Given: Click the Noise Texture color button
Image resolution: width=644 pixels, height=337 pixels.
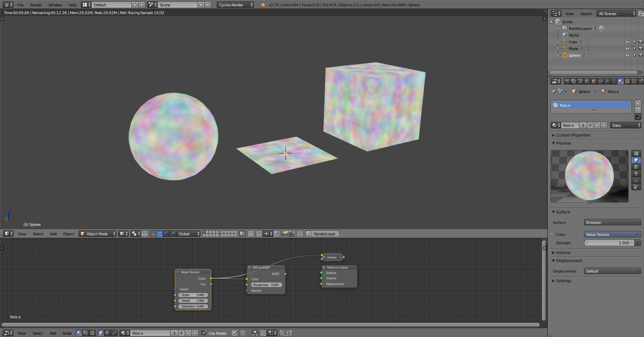Looking at the screenshot, I should click(612, 234).
